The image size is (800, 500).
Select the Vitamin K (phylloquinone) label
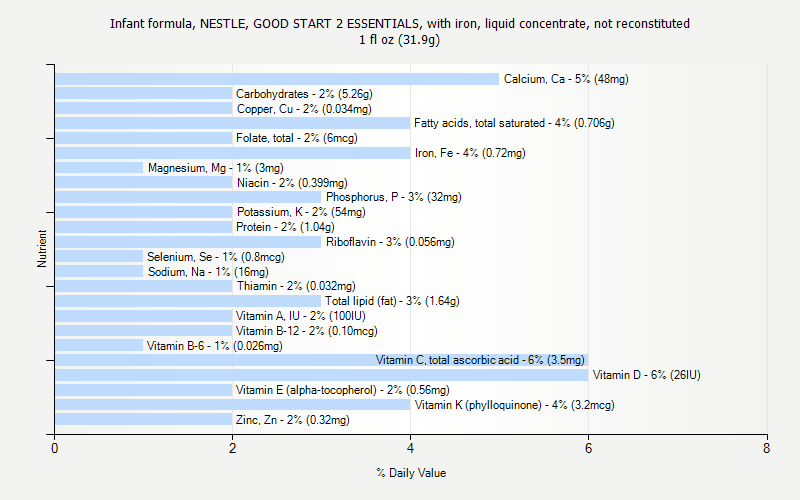pos(515,405)
